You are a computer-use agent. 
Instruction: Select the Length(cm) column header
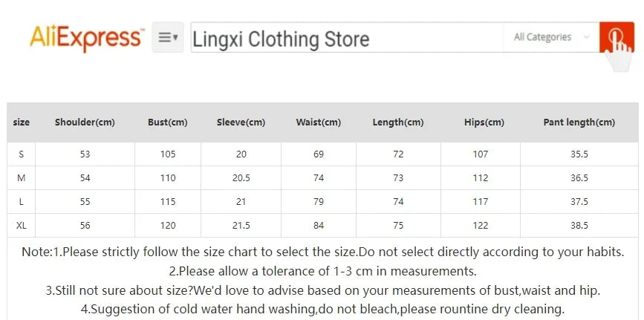point(398,123)
